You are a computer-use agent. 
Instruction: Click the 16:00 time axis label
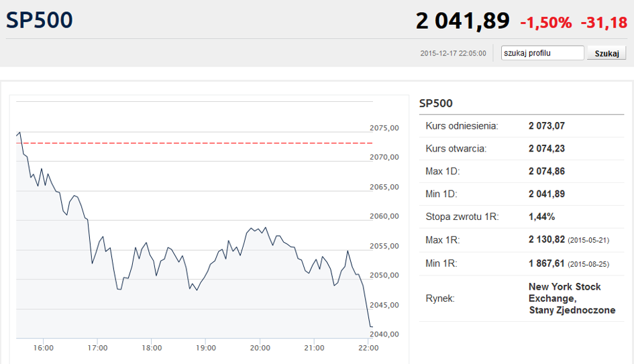pyautogui.click(x=43, y=348)
